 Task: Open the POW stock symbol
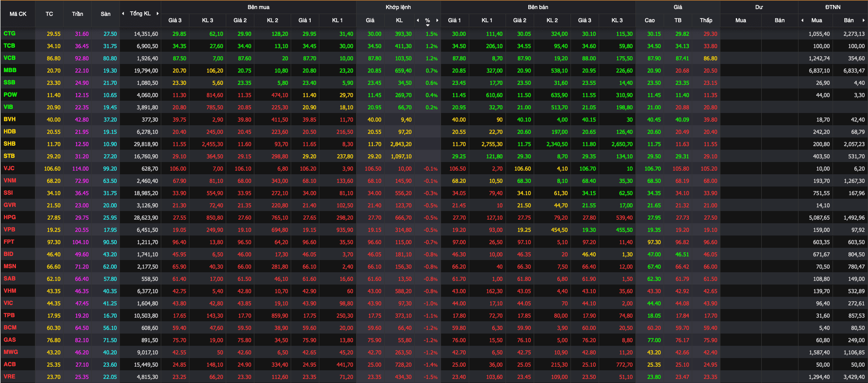[10, 95]
